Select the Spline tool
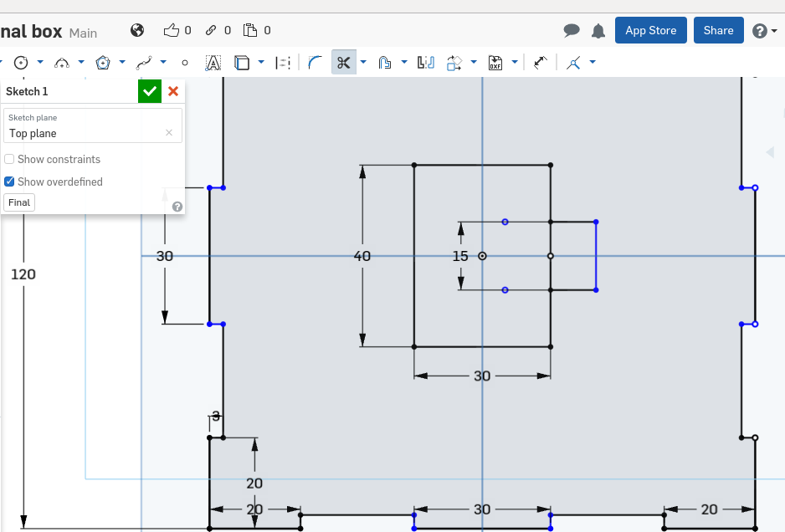The width and height of the screenshot is (785, 532). (144, 63)
